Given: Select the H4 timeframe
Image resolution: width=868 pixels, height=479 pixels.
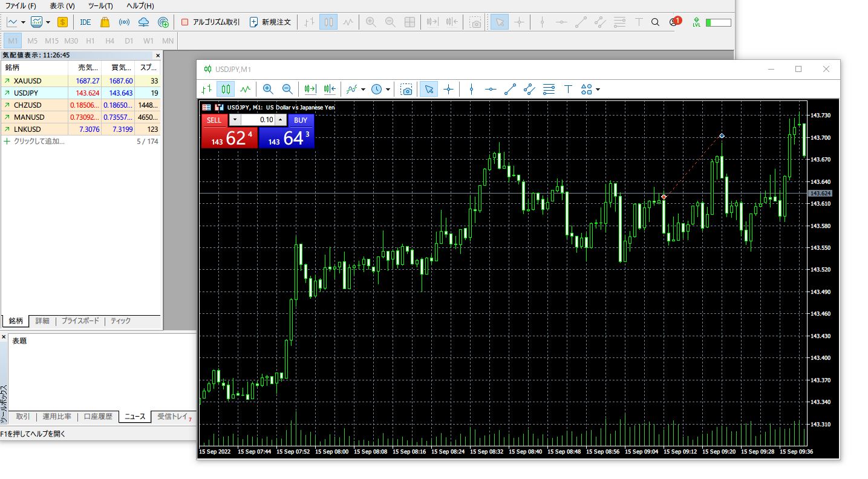Looking at the screenshot, I should tap(109, 41).
